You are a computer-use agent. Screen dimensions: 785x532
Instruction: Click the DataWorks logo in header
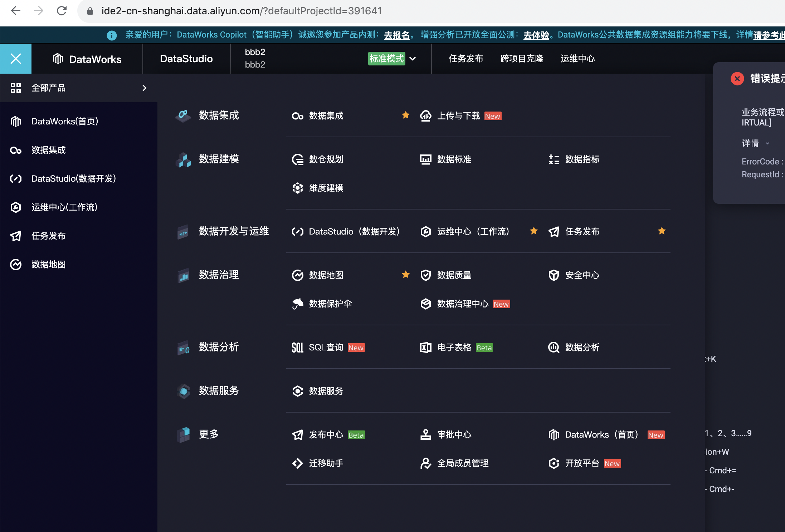click(x=87, y=59)
